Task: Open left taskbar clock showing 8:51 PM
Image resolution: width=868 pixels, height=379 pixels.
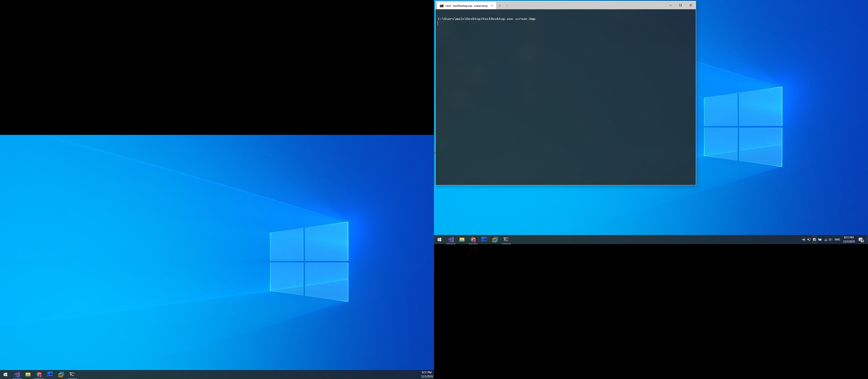Action: 426,374
